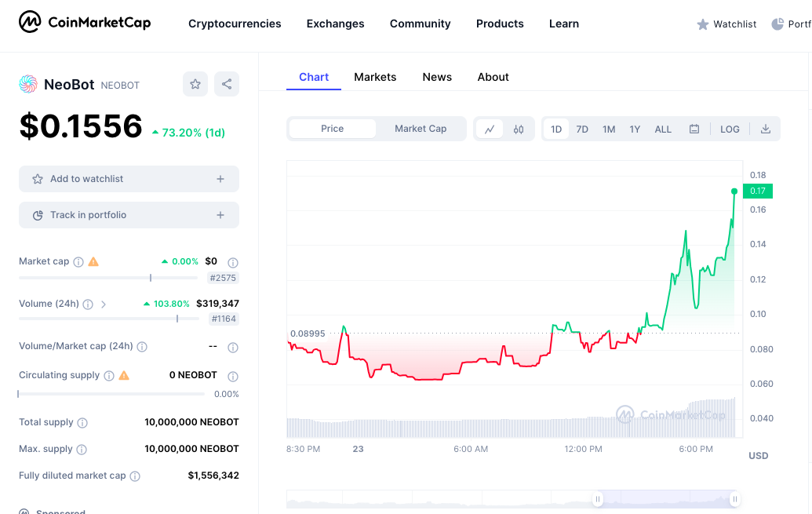The width and height of the screenshot is (812, 514).
Task: Set chart range to 7D
Action: [x=582, y=129]
